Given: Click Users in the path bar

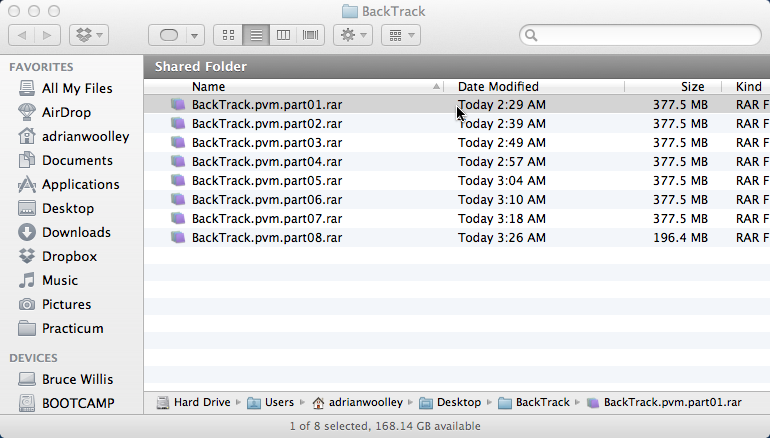Looking at the screenshot, I should tap(279, 402).
